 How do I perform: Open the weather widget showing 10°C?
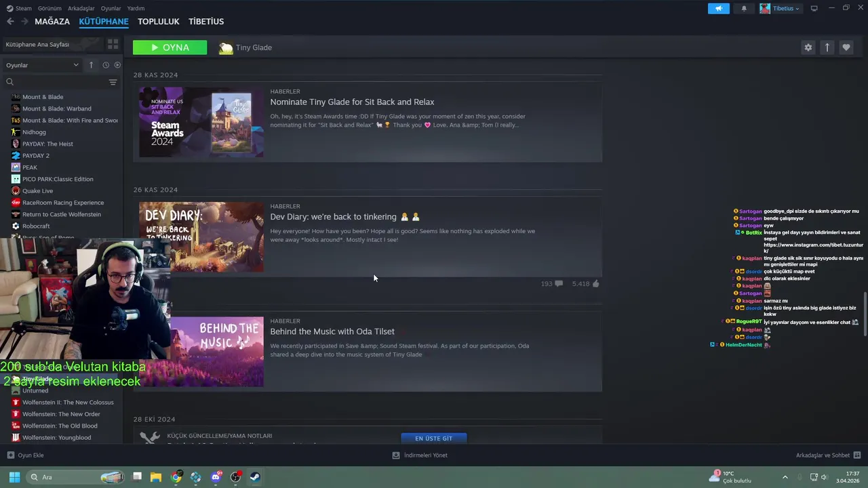click(x=730, y=477)
